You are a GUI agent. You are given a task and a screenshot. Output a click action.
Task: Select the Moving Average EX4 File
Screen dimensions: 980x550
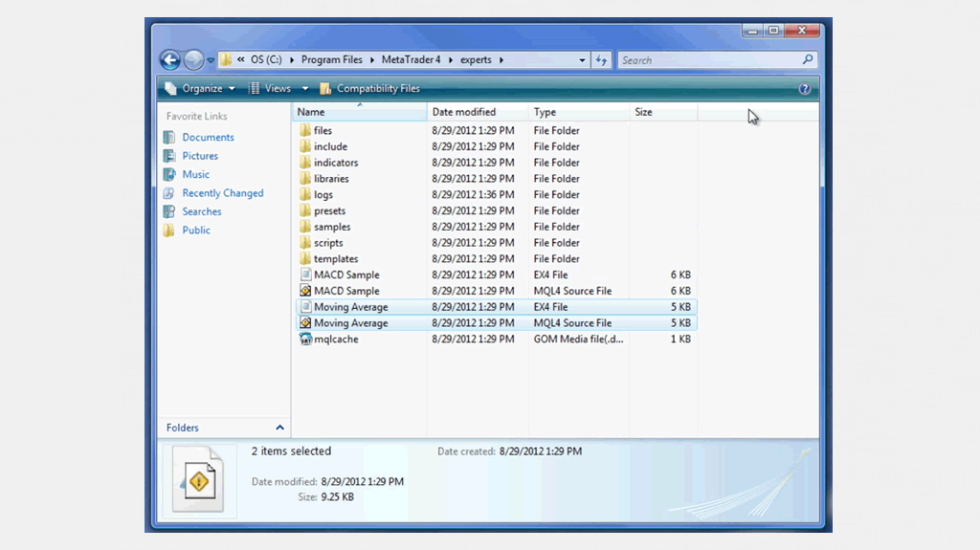pyautogui.click(x=350, y=307)
